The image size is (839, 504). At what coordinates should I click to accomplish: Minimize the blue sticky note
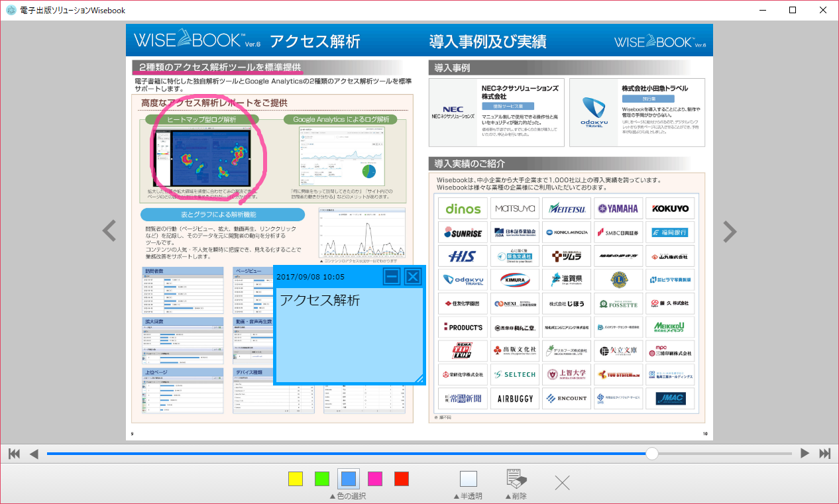point(392,277)
